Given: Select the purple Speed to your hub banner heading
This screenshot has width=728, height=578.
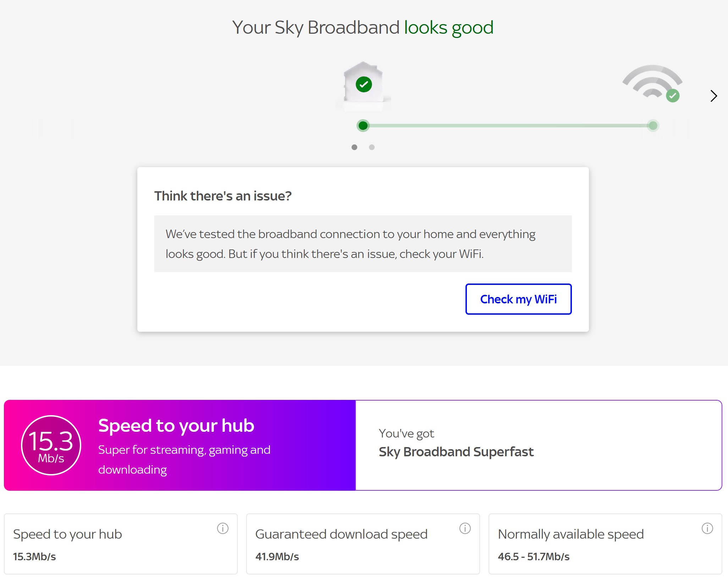Looking at the screenshot, I should [x=176, y=425].
